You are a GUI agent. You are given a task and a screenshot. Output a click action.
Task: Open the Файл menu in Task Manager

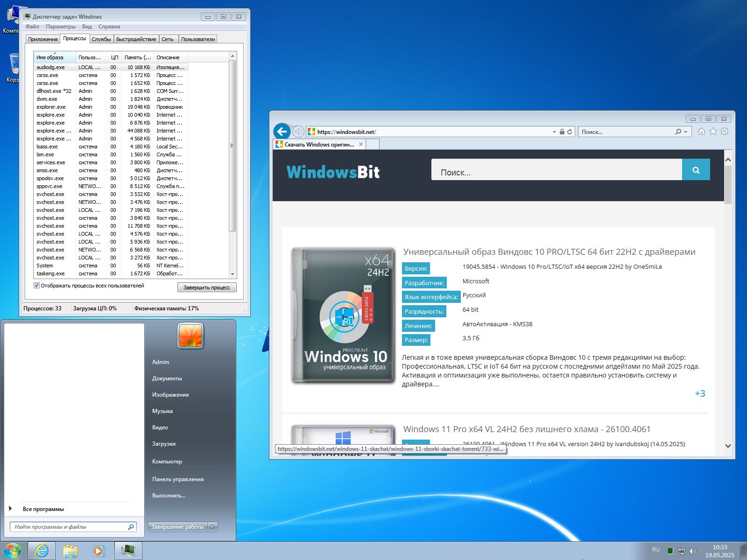(32, 27)
